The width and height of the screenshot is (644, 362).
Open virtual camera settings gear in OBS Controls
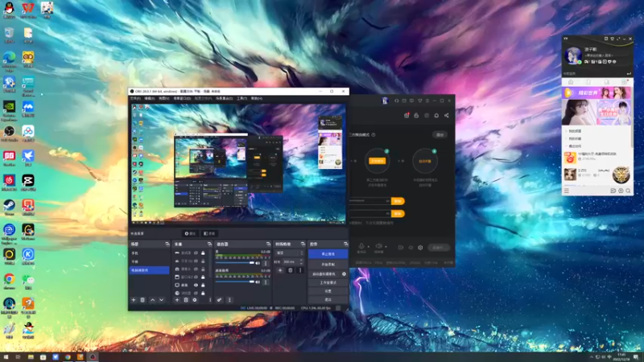click(344, 274)
